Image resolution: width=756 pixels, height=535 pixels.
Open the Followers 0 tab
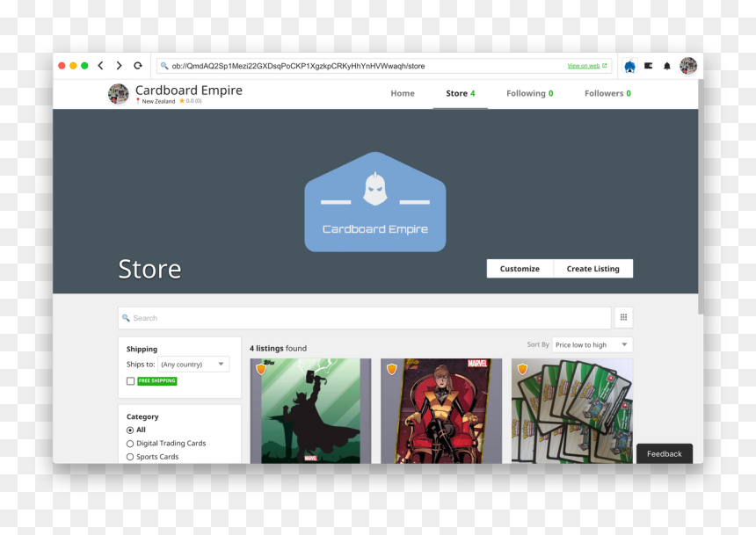[607, 93]
